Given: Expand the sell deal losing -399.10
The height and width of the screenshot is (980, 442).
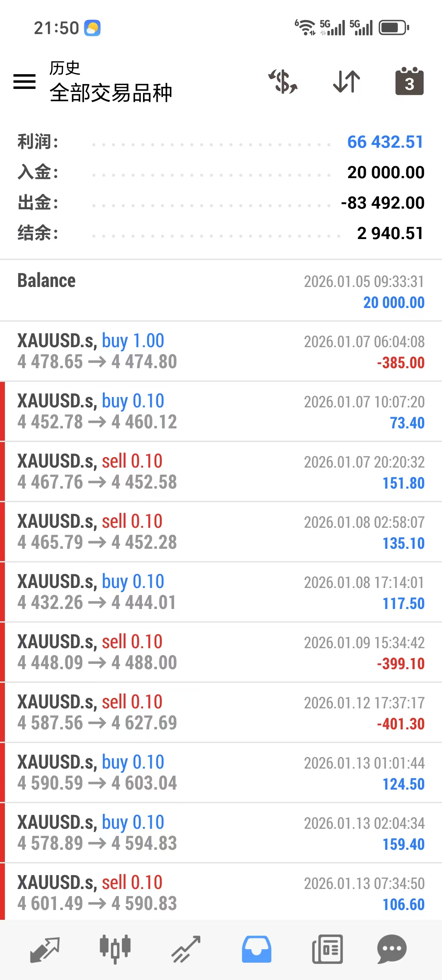Looking at the screenshot, I should point(220,652).
